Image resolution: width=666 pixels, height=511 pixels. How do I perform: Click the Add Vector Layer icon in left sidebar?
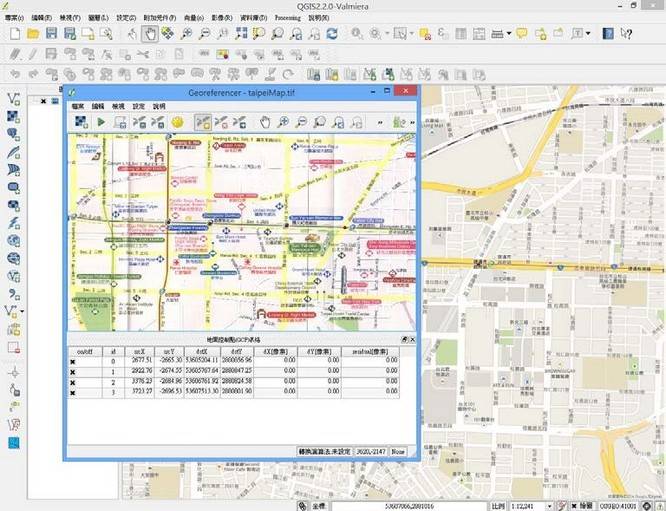(x=14, y=99)
